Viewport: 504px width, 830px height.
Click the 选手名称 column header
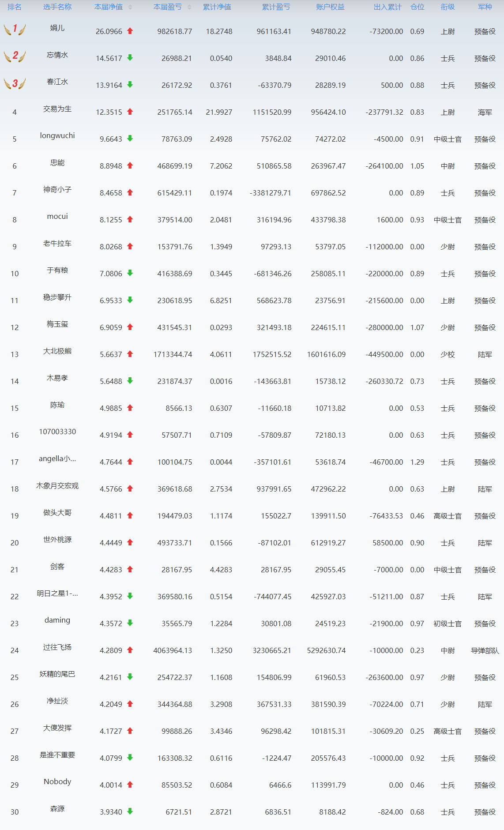tap(57, 7)
